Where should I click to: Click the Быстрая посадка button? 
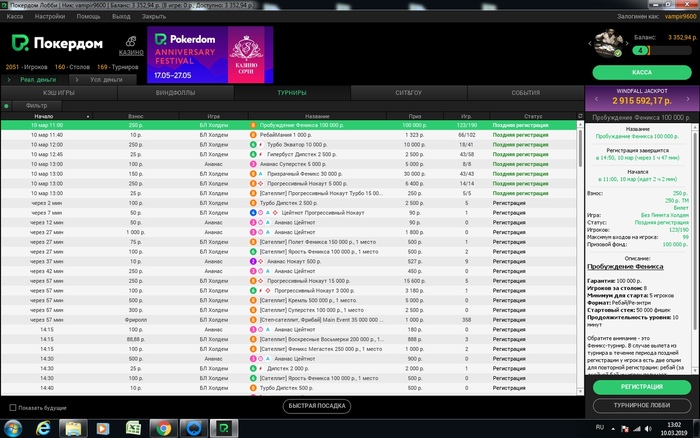coord(317,406)
